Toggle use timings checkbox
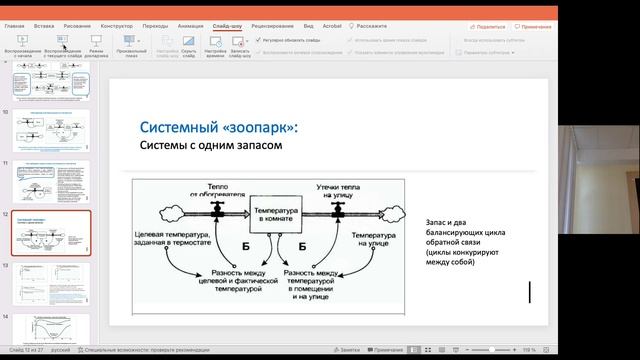Screen dimensions: 640x360 [x=349, y=40]
